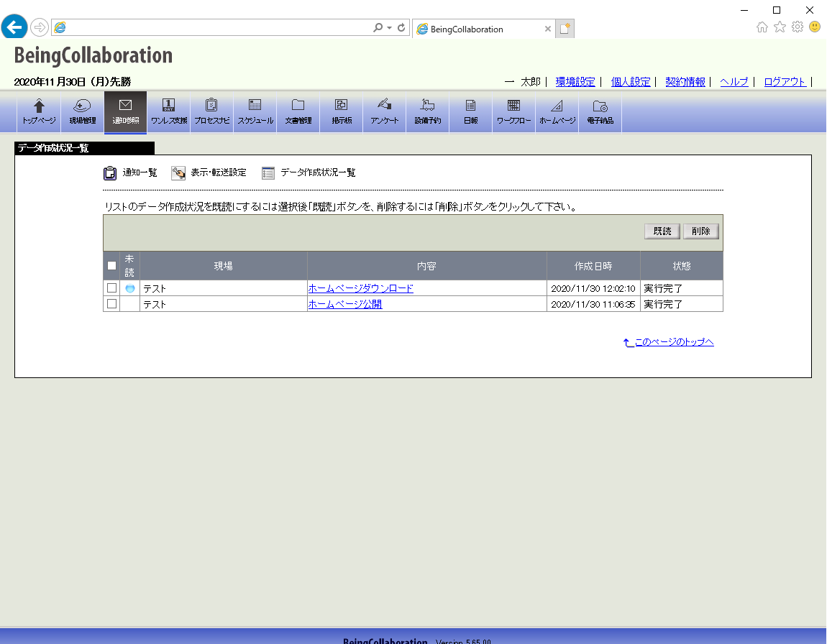Click the 通知一覧 text label
This screenshot has width=827, height=644.
[140, 172]
